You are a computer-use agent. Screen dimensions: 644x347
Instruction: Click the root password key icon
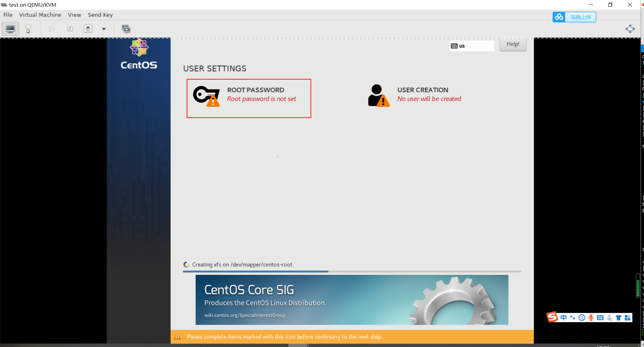[207, 96]
